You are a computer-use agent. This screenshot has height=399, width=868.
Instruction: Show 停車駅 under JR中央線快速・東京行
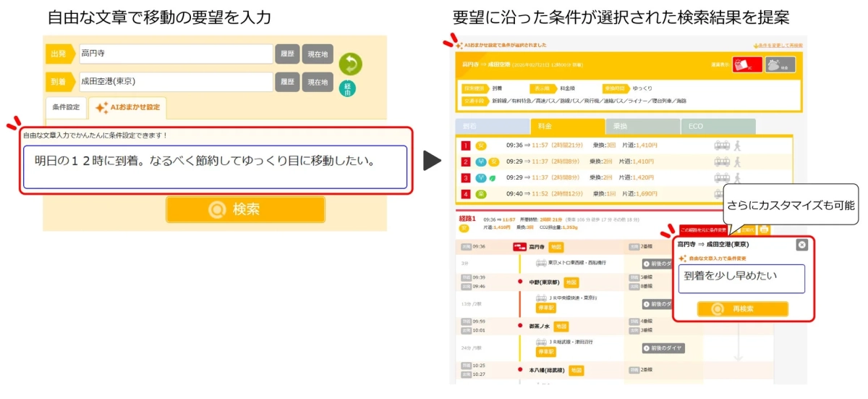[x=545, y=307]
